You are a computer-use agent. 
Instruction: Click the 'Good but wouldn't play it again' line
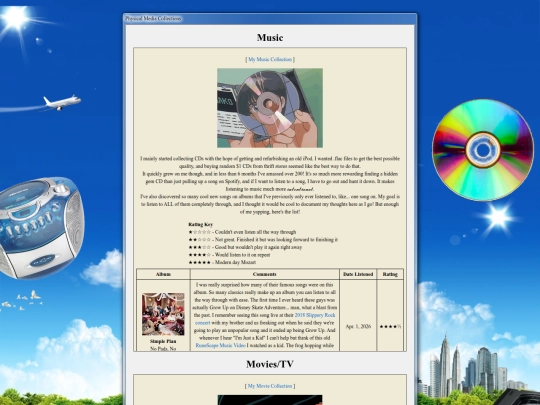(245, 247)
